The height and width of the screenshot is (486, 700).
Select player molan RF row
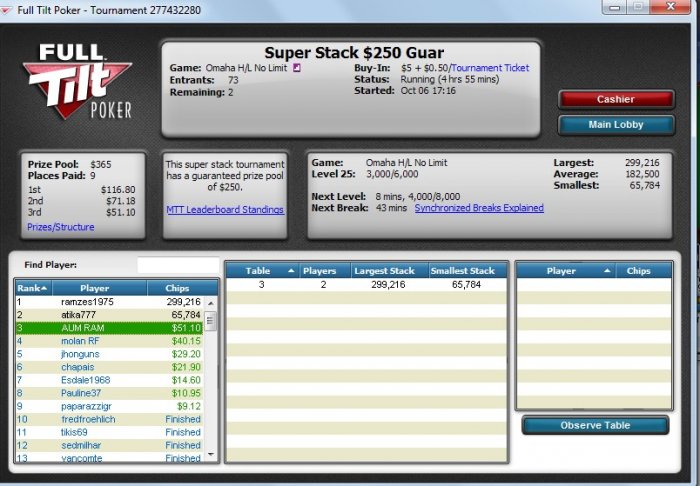pos(109,341)
